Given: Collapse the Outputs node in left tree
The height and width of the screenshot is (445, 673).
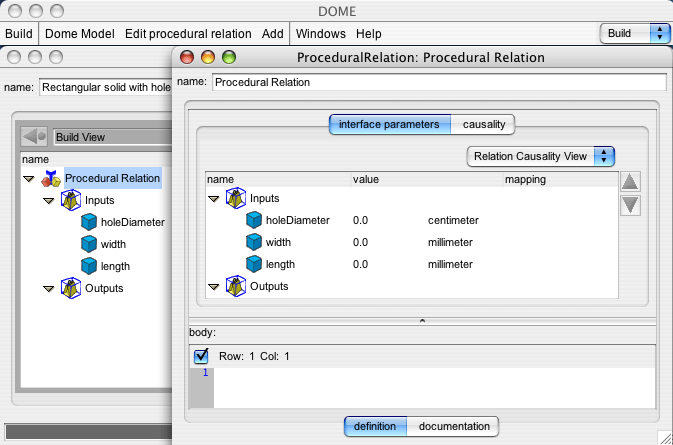Looking at the screenshot, I should [49, 289].
